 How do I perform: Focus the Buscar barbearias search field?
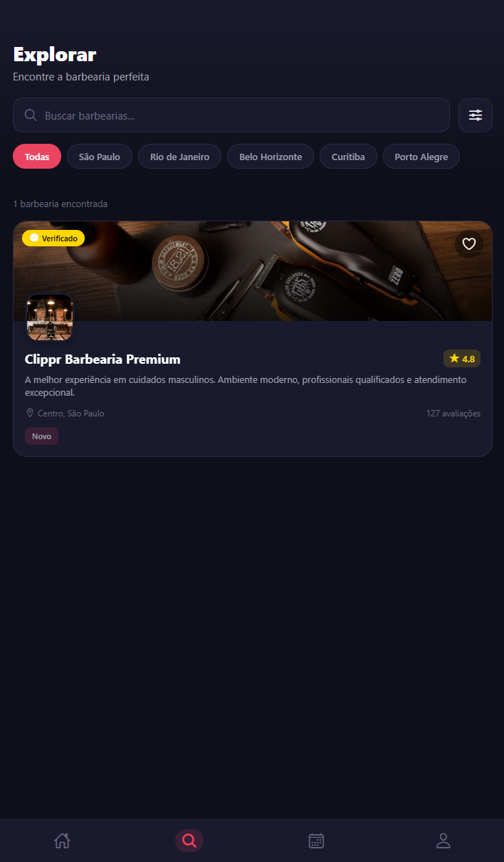(x=231, y=115)
